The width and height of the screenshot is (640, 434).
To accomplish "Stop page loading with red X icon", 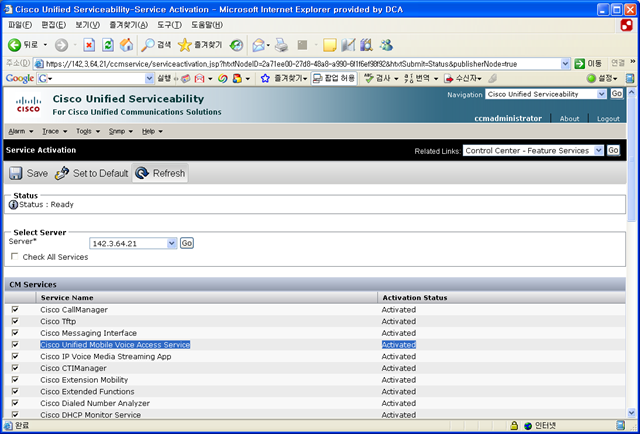I will pyautogui.click(x=89, y=45).
